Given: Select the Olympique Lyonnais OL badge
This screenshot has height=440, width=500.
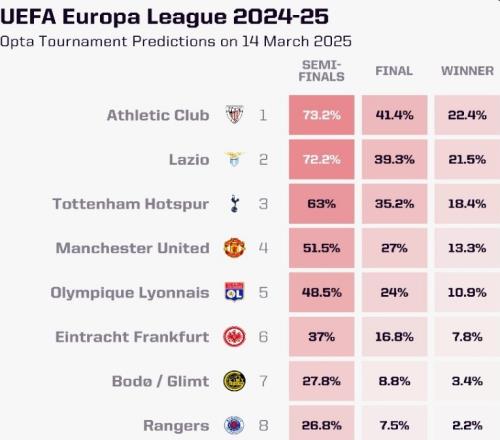Looking at the screenshot, I should tap(234, 292).
